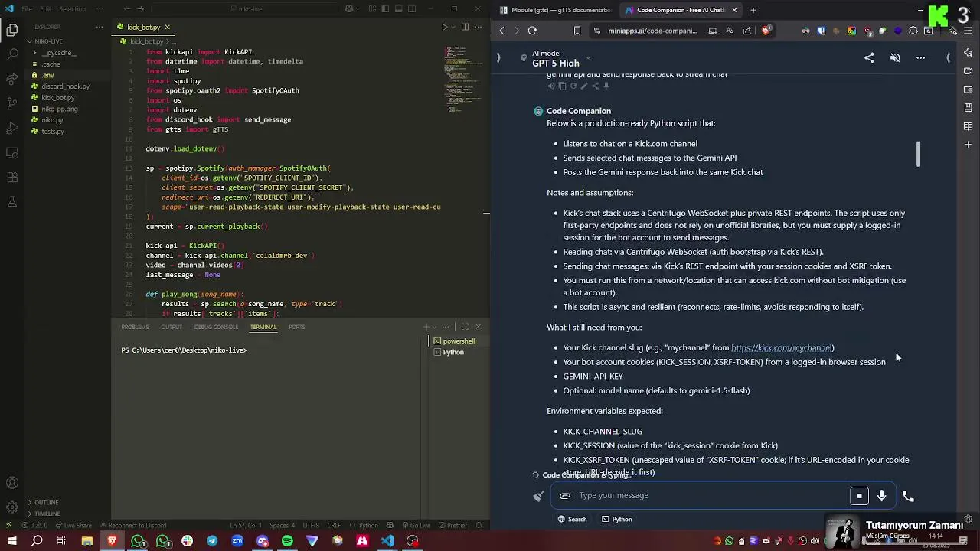
Task: Open the run button dropdown arrow
Action: click(x=453, y=28)
